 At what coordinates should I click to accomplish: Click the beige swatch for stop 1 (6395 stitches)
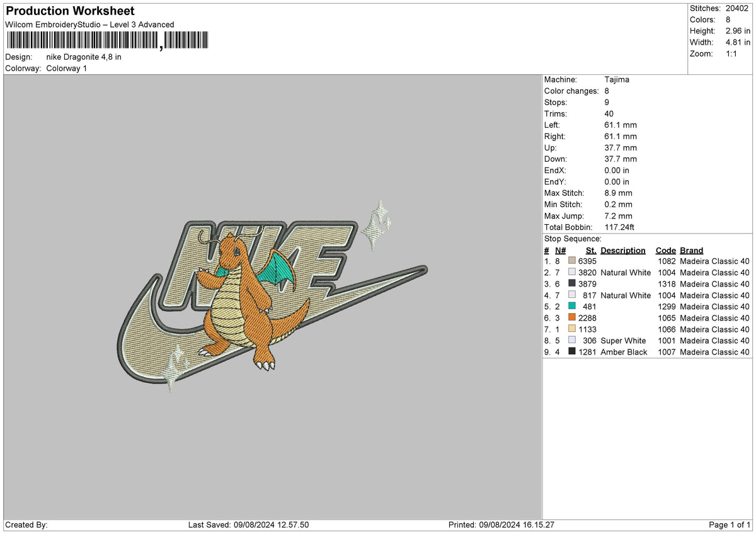coord(572,261)
